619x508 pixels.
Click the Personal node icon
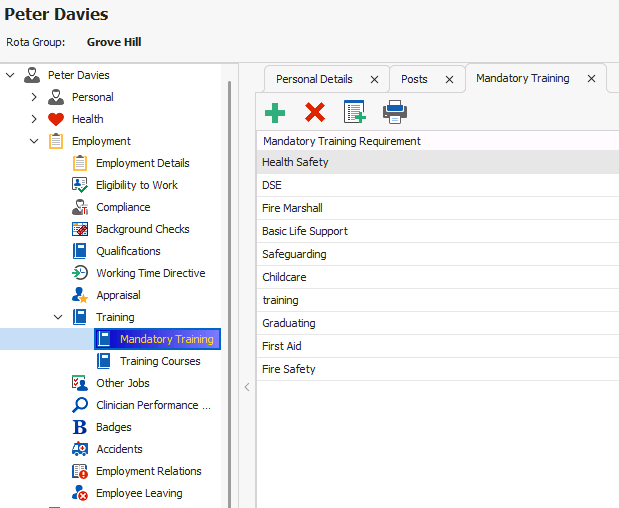tap(56, 97)
